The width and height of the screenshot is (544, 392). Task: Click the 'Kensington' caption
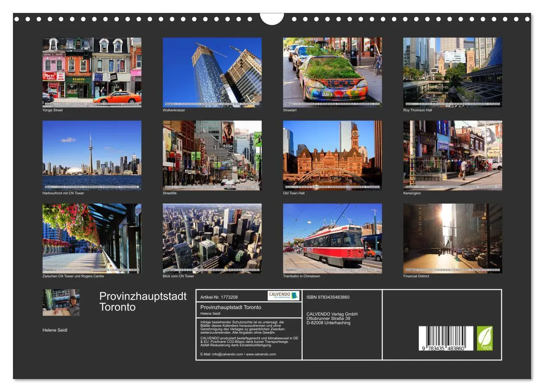click(412, 193)
